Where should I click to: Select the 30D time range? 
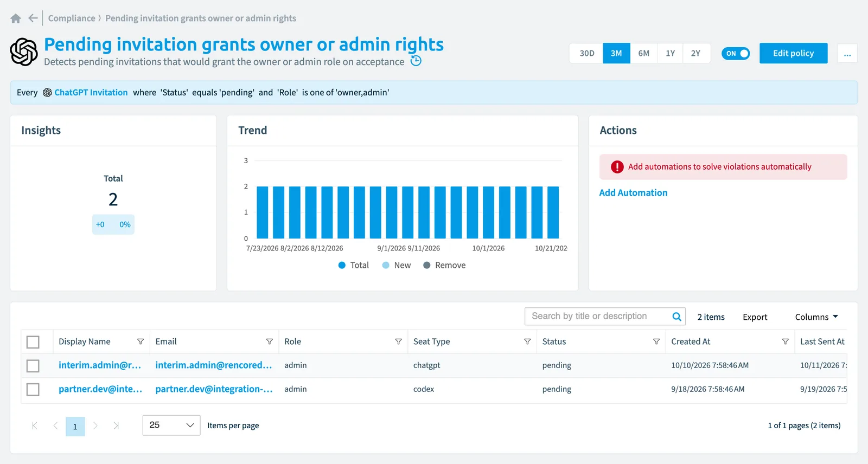coord(587,53)
